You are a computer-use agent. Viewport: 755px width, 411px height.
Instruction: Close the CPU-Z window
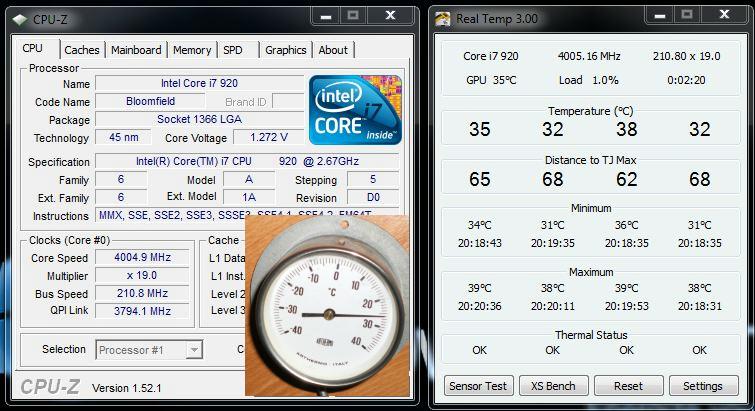pyautogui.click(x=390, y=16)
